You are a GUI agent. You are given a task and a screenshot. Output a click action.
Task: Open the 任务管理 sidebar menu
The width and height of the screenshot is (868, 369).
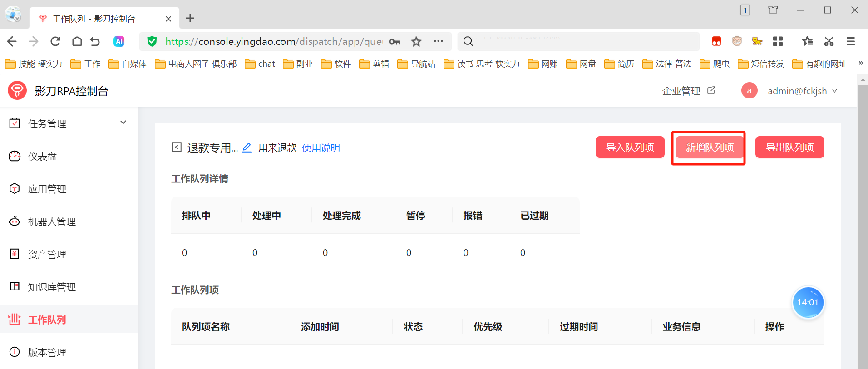pyautogui.click(x=69, y=123)
